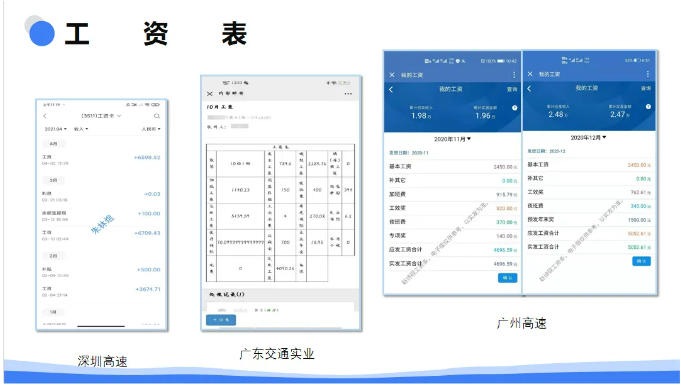The image size is (681, 385).
Task: Tap the search magnifier in 深圳高速 phone
Action: [x=157, y=116]
